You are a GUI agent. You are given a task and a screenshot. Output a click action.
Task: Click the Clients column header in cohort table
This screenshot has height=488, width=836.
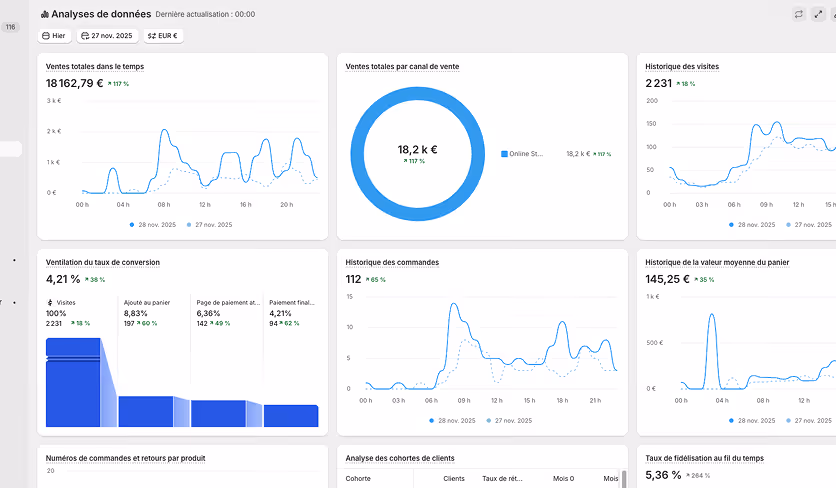coord(454,478)
